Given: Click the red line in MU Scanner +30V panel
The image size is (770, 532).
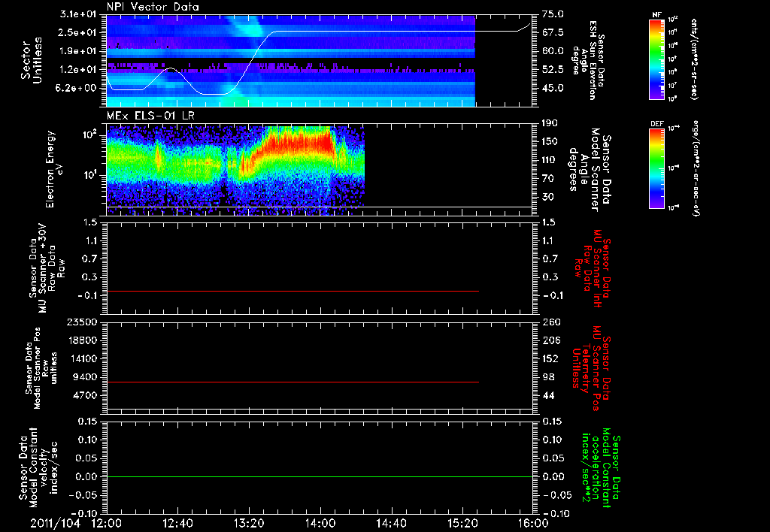Looking at the screenshot, I should (x=293, y=291).
